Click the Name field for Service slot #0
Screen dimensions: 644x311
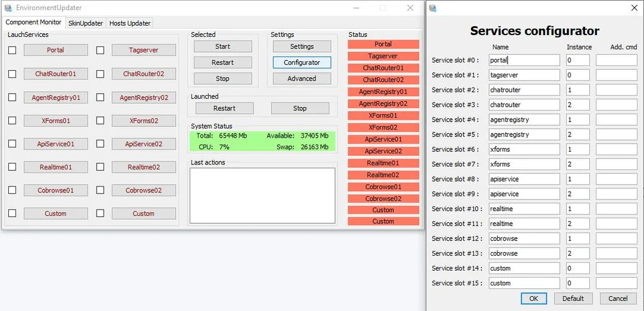coord(525,60)
